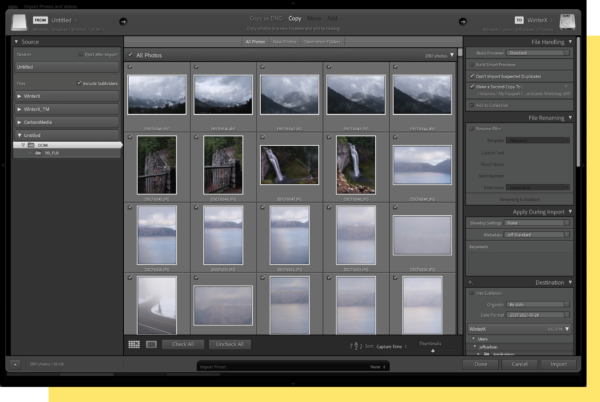Toggle Make a Second Copy To
Image resolution: width=600 pixels, height=402 pixels.
[472, 87]
